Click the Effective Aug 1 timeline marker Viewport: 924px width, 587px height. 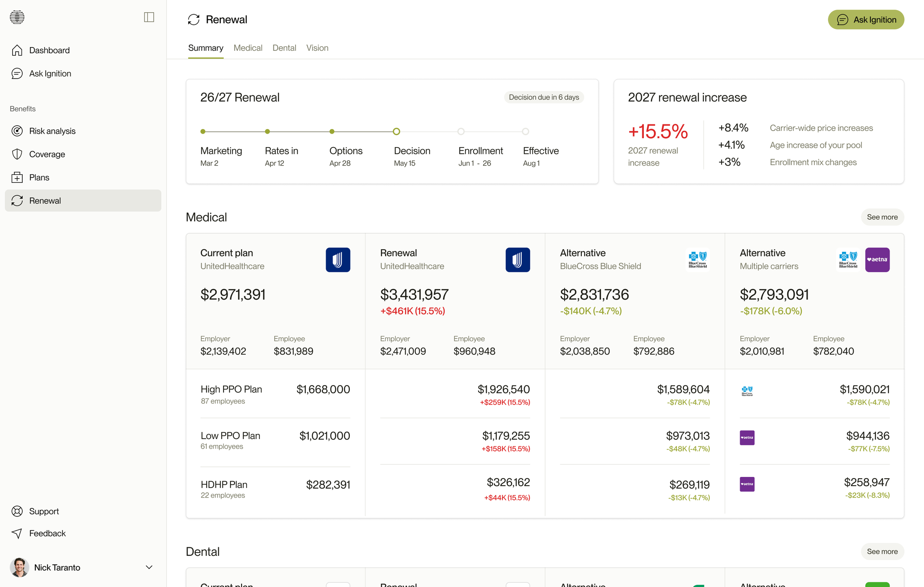[x=525, y=132]
